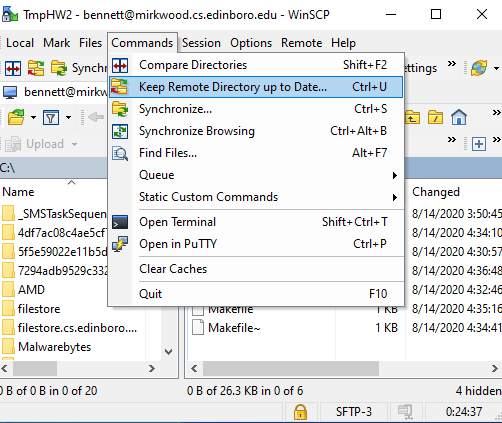502x423 pixels.
Task: Open the Files menu
Action: (90, 43)
